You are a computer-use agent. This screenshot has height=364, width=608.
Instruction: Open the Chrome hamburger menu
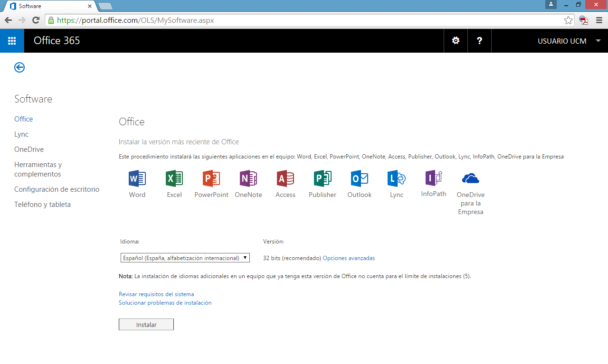(x=599, y=20)
